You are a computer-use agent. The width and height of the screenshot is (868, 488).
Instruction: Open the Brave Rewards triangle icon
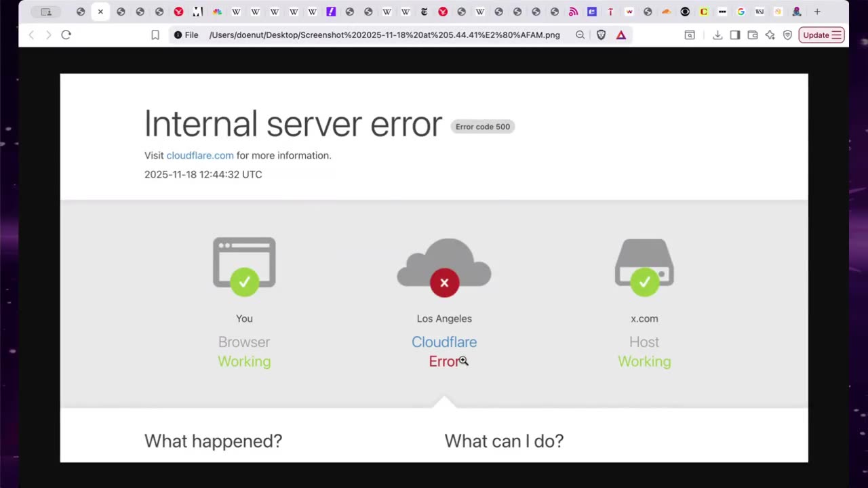point(621,35)
